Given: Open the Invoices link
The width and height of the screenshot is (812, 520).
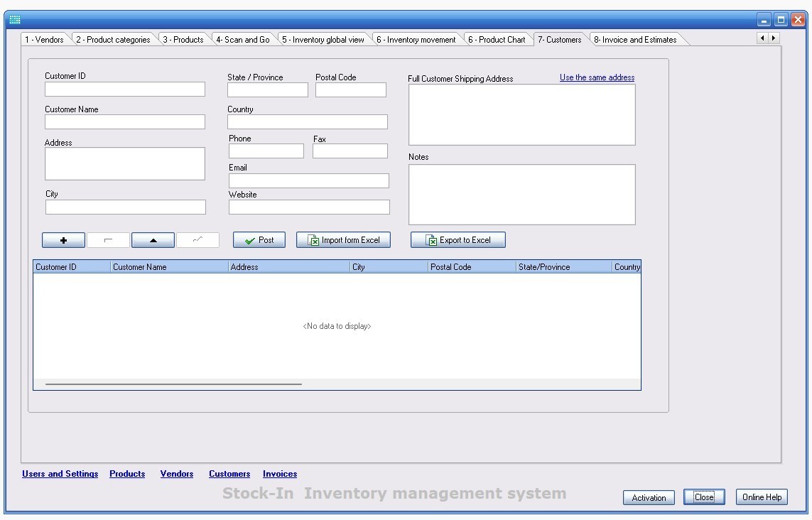Looking at the screenshot, I should point(280,474).
